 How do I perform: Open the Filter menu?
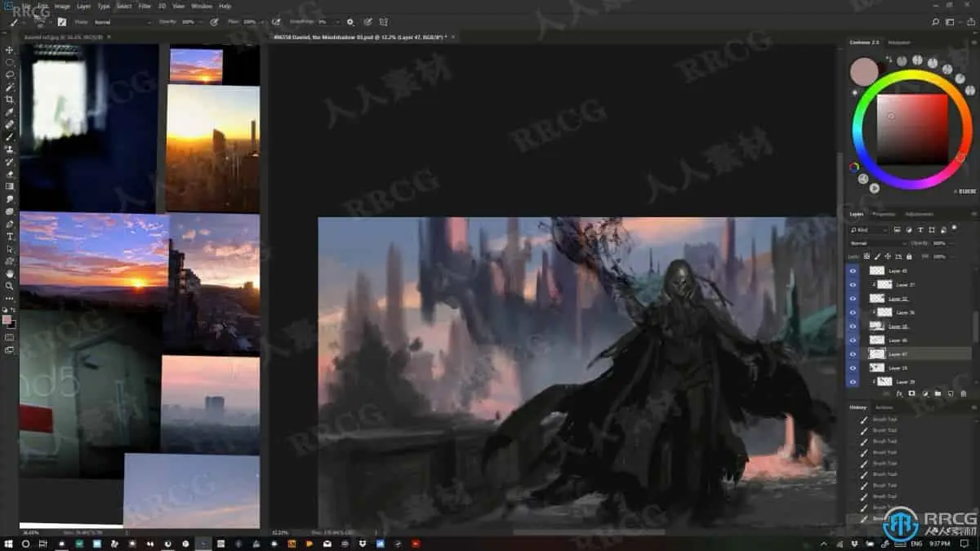point(145,6)
